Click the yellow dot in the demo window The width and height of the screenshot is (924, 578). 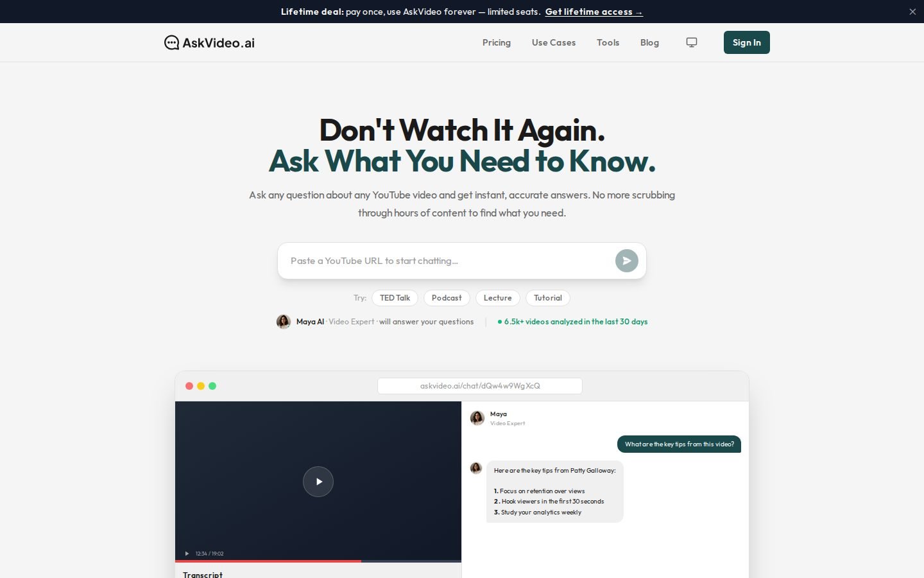coord(201,386)
